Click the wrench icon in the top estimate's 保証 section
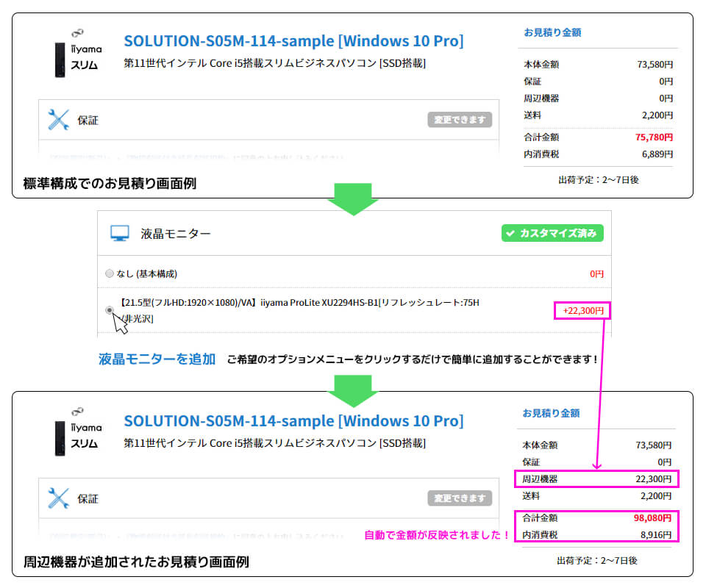This screenshot has height=588, width=706. [59, 120]
